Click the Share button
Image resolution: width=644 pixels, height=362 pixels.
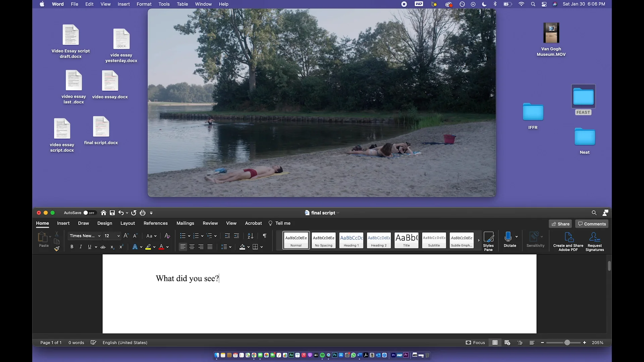(560, 224)
